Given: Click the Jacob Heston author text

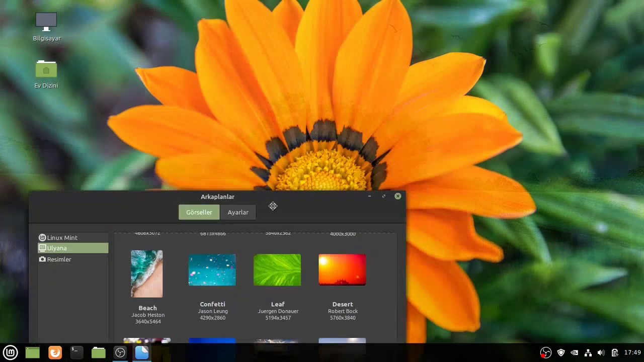Looking at the screenshot, I should tap(148, 315).
